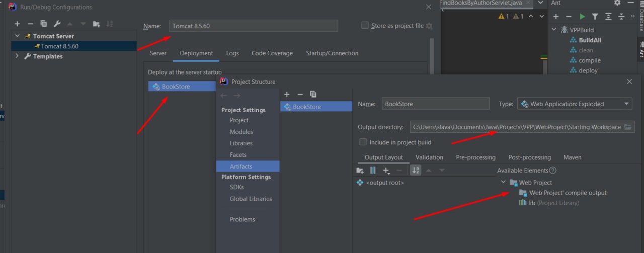The height and width of the screenshot is (253, 644).
Task: Open the artifact Type dropdown
Action: 575,104
